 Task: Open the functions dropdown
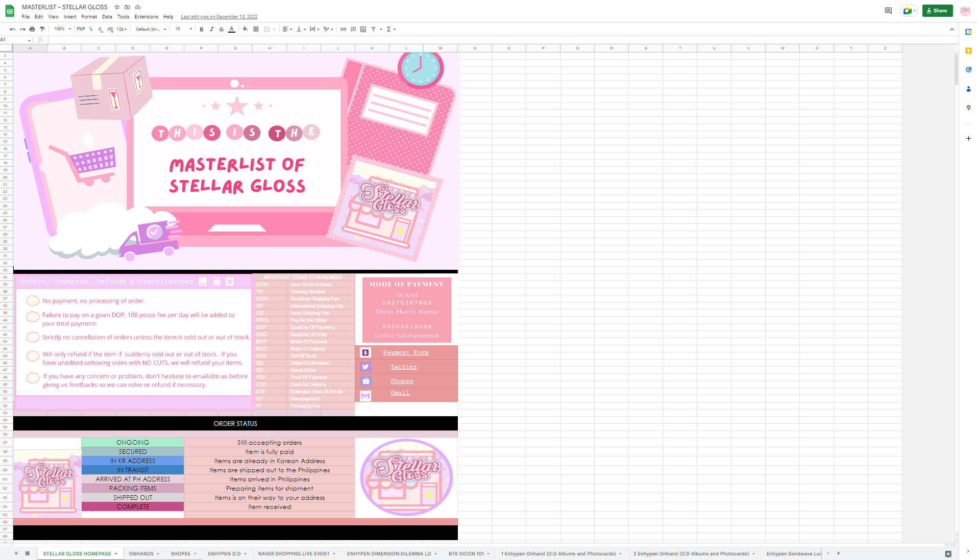click(x=391, y=29)
